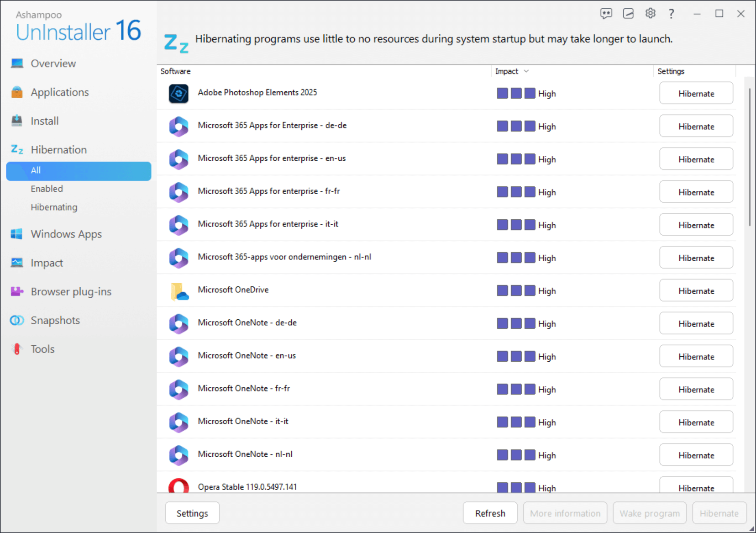Click the Refresh button
756x533 pixels.
click(490, 513)
